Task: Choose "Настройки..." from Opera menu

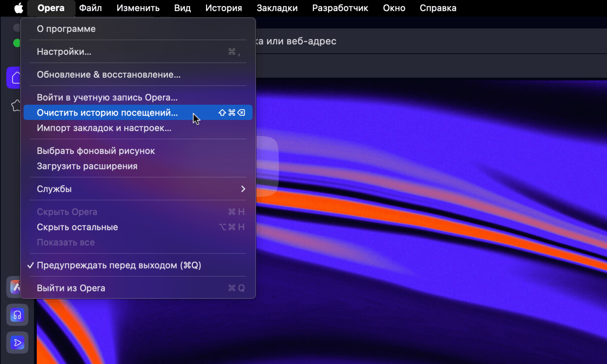Action: pyautogui.click(x=64, y=52)
